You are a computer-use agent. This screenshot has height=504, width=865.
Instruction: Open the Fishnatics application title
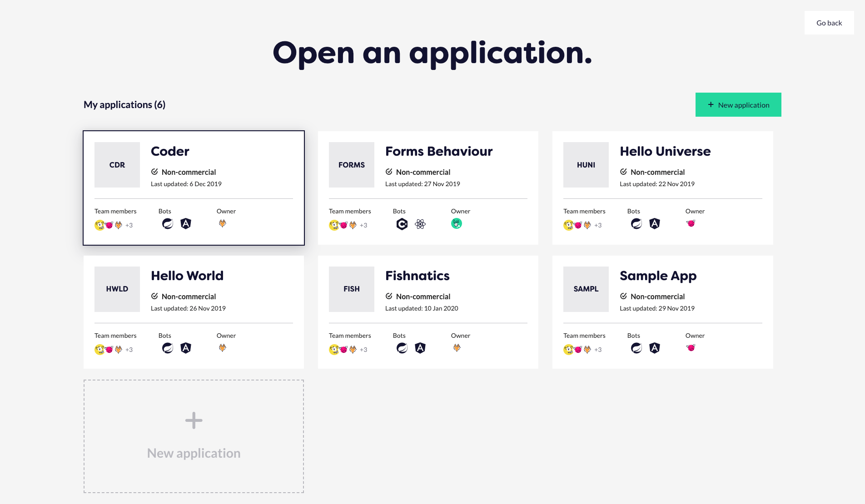click(417, 276)
